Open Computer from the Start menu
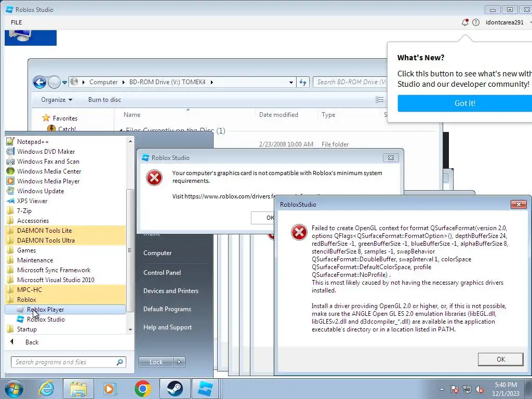The image size is (532, 399). click(x=157, y=253)
